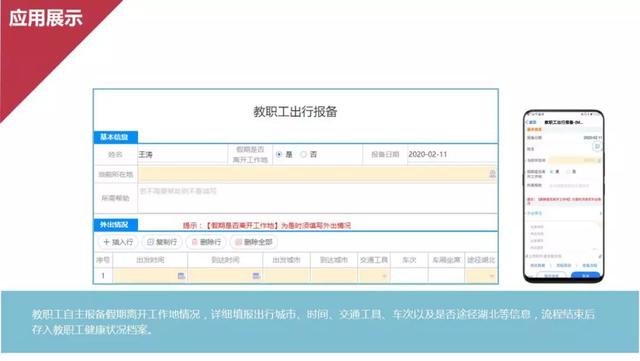
Task: Open calendar picker in departure time cell
Action: 181,276
